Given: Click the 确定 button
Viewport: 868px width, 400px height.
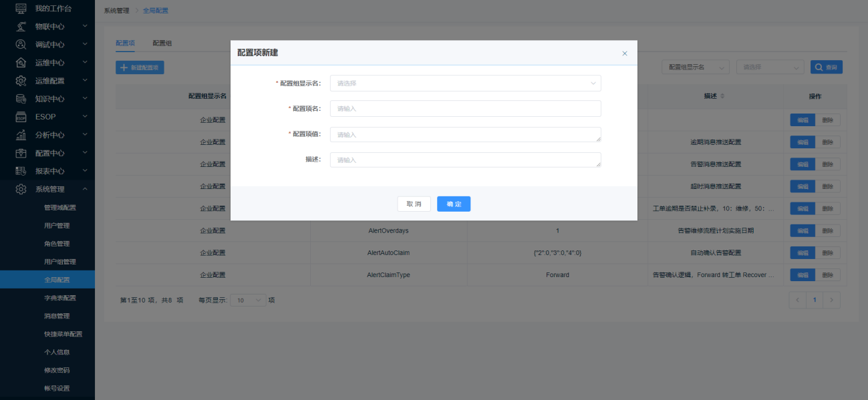Looking at the screenshot, I should point(454,204).
